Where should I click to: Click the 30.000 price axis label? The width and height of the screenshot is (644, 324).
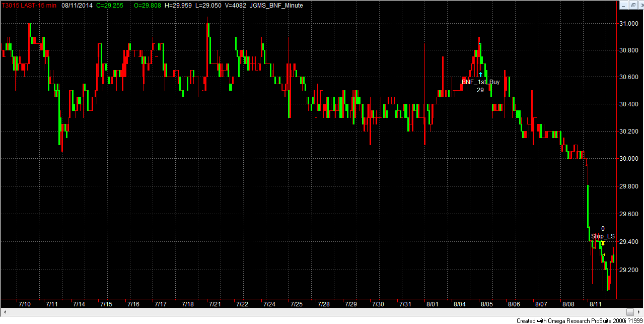pyautogui.click(x=629, y=159)
